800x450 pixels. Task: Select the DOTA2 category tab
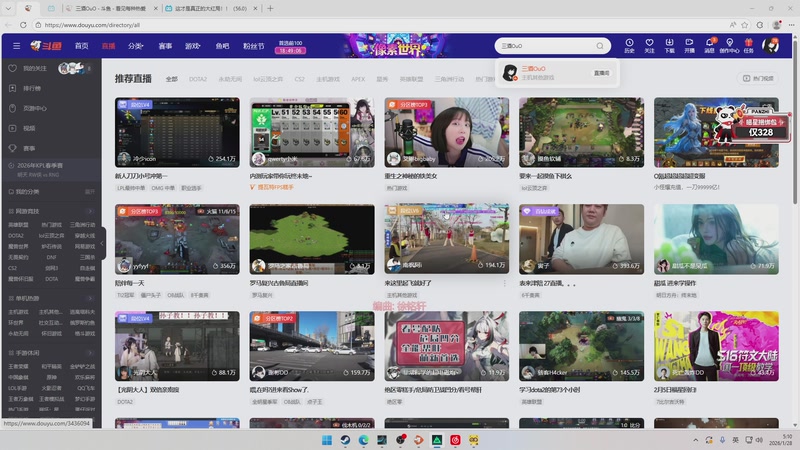tap(198, 79)
